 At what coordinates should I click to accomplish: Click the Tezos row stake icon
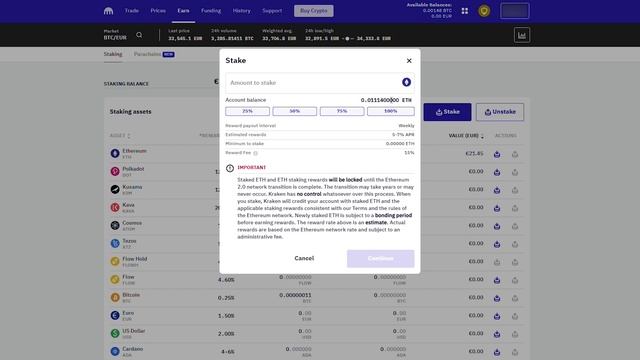497,244
